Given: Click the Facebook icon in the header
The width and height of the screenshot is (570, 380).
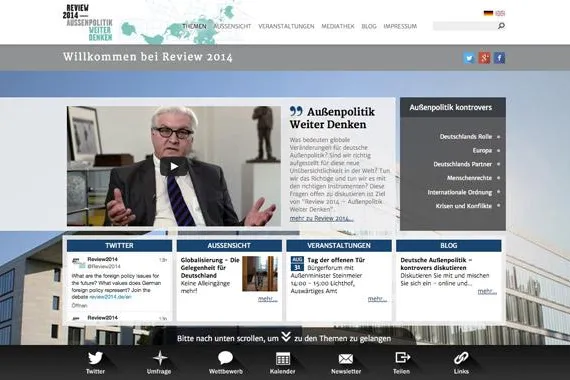Looking at the screenshot, I should tap(499, 58).
